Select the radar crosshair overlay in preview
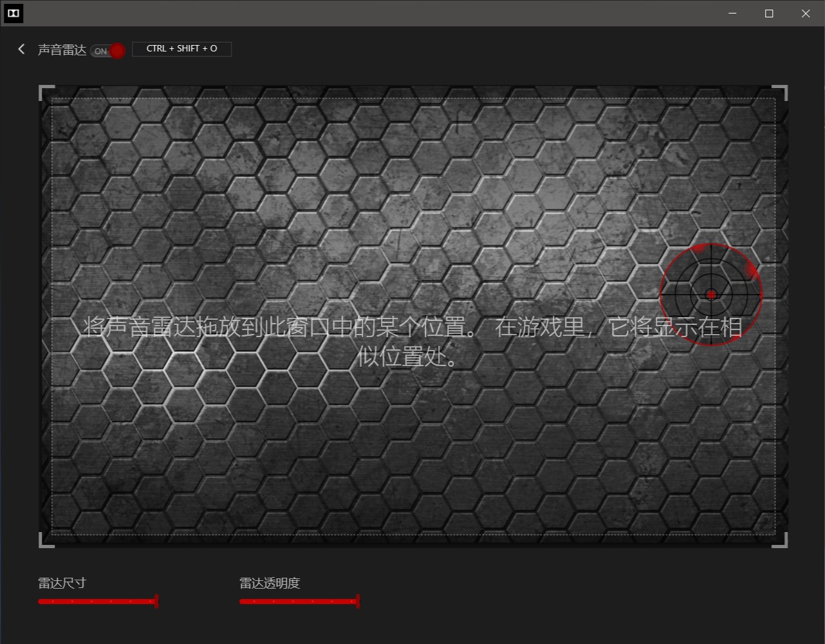Screen dimensions: 825x644 tap(710, 295)
